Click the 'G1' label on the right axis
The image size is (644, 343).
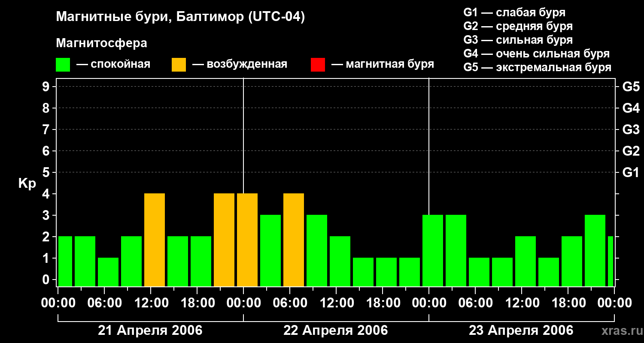pos(631,173)
